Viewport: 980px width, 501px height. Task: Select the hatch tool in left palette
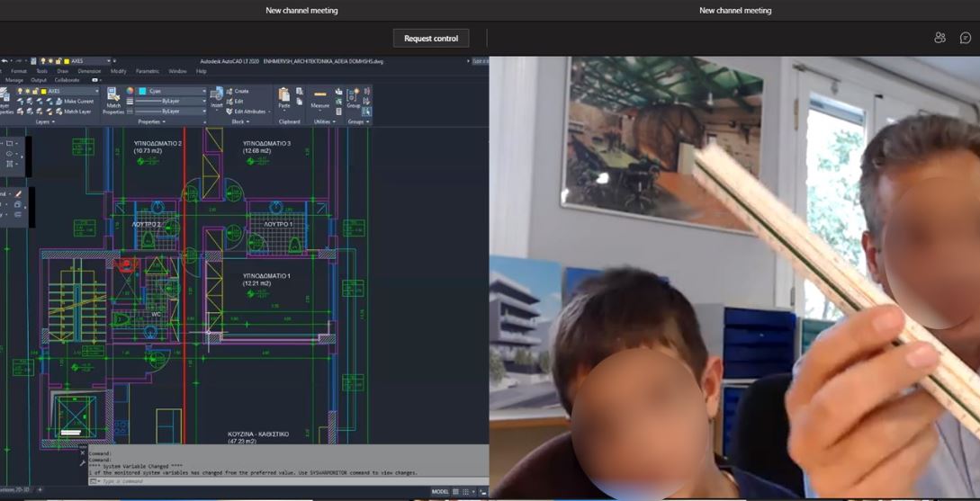(x=9, y=164)
